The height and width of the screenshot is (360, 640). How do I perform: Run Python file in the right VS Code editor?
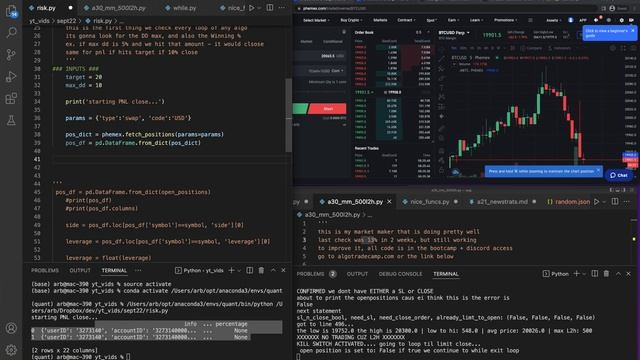597,202
